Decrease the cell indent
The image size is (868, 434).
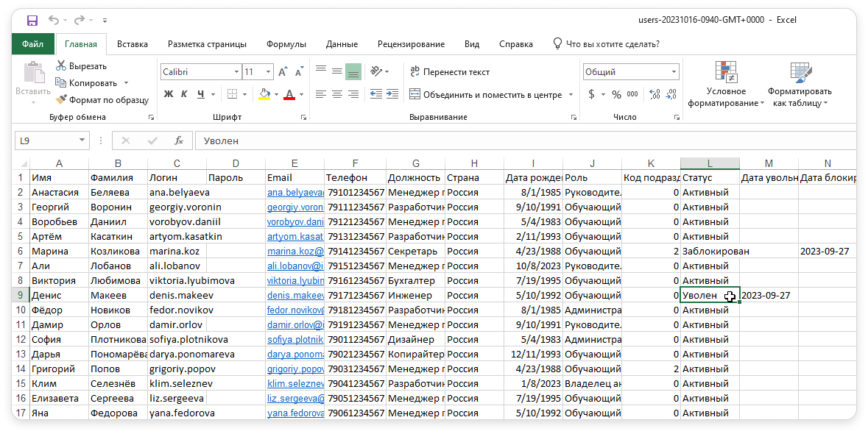coord(376,95)
